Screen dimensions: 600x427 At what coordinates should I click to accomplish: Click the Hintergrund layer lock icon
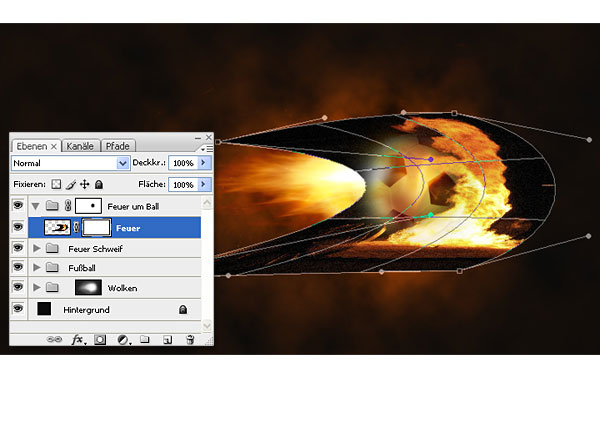(x=183, y=309)
